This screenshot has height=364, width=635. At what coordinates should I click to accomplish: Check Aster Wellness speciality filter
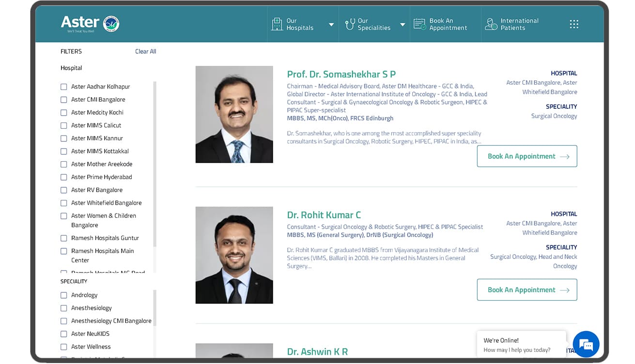(x=63, y=347)
